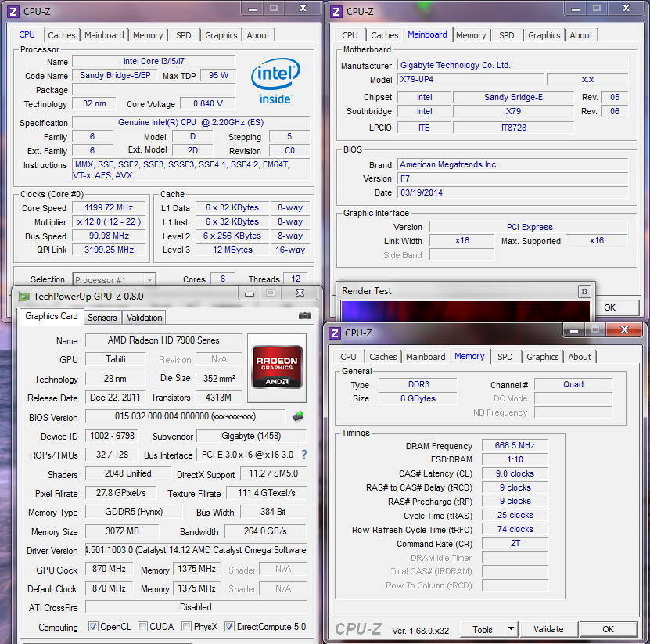Switch to the Memory tab in the Mainboard window

click(471, 35)
